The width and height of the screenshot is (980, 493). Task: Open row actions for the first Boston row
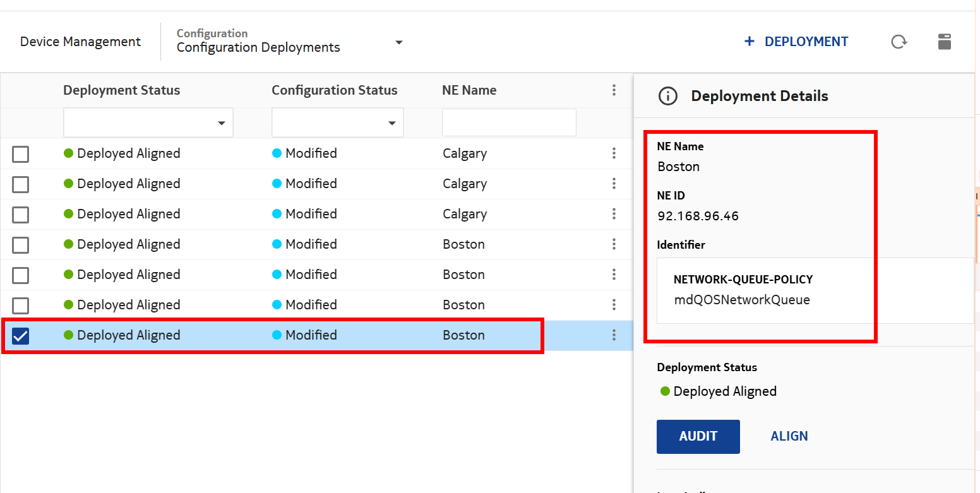614,244
